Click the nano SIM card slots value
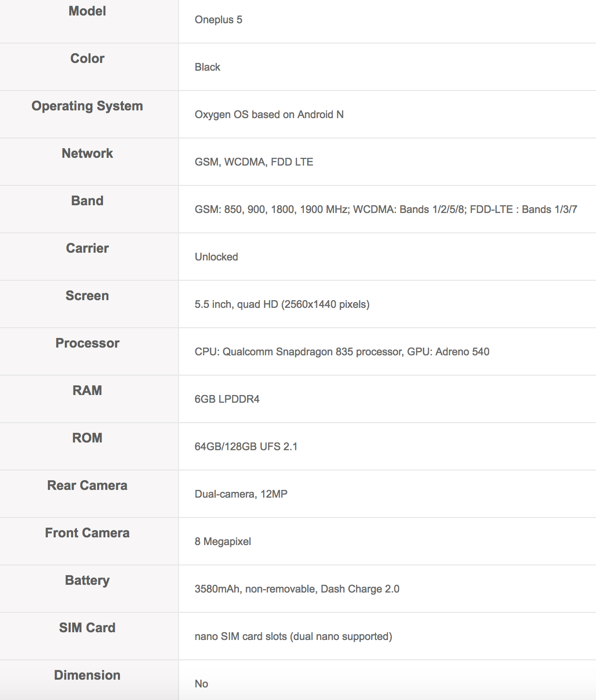 click(x=293, y=637)
